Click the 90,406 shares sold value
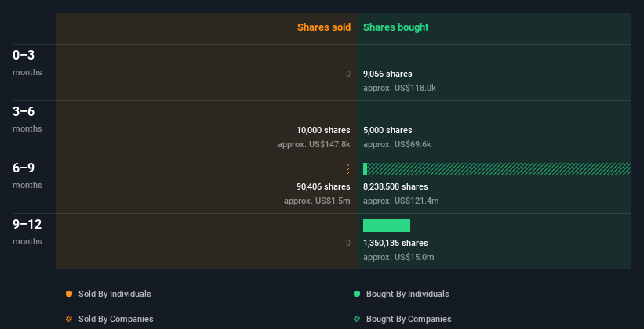644x329 pixels. (323, 186)
